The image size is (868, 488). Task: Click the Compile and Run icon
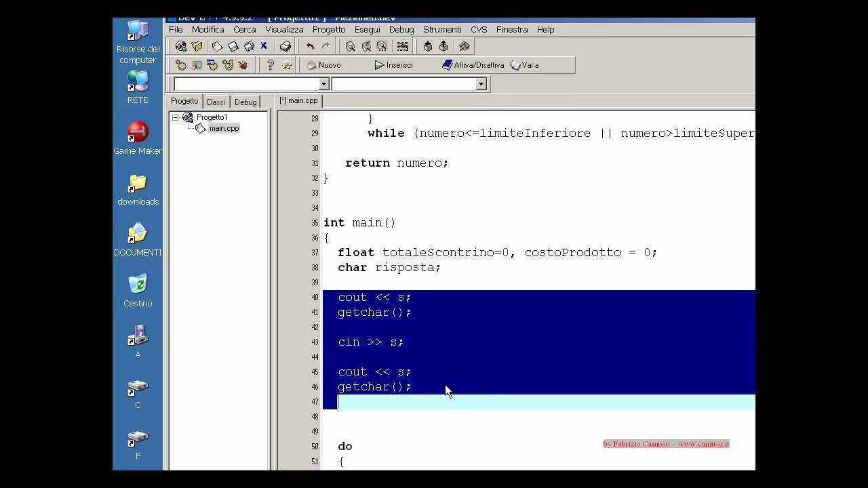pyautogui.click(x=212, y=65)
